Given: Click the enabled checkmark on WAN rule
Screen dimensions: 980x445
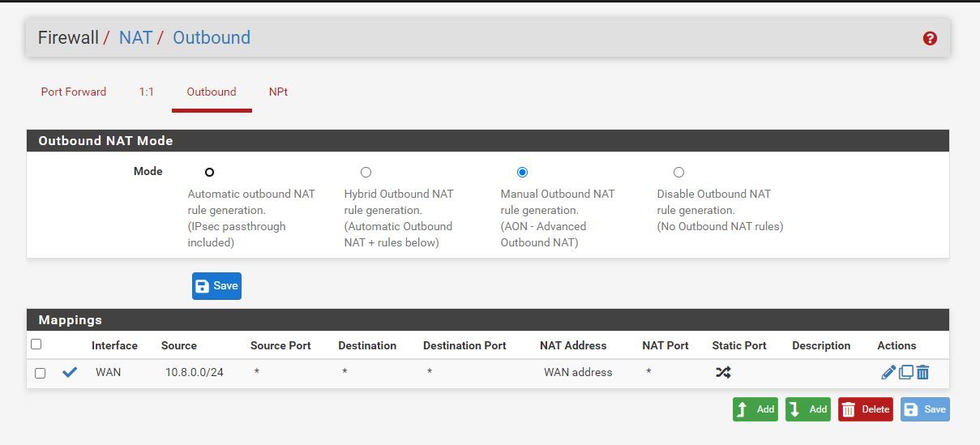Looking at the screenshot, I should tap(70, 372).
